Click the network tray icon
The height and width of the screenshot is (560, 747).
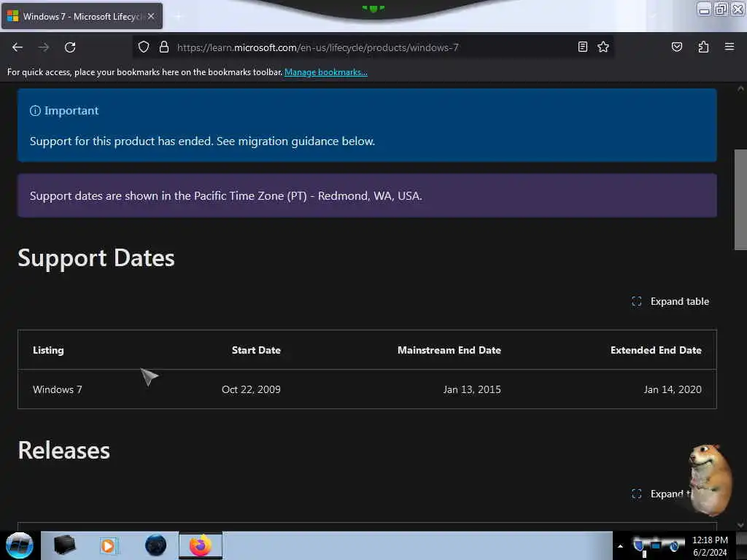coord(656,545)
